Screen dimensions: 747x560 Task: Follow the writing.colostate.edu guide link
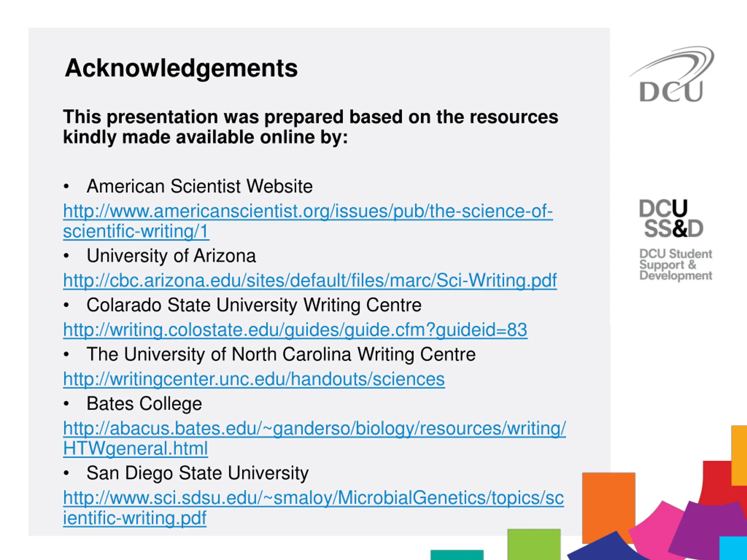(295, 330)
